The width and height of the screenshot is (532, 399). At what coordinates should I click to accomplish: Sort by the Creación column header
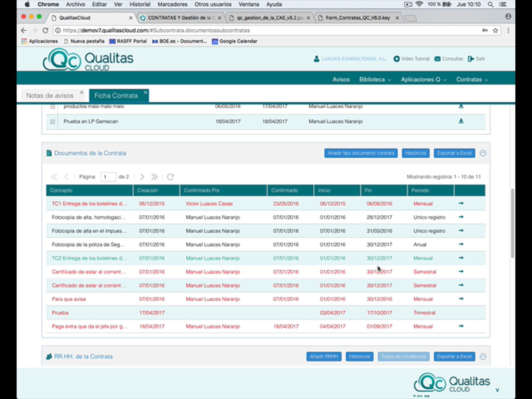[156, 190]
